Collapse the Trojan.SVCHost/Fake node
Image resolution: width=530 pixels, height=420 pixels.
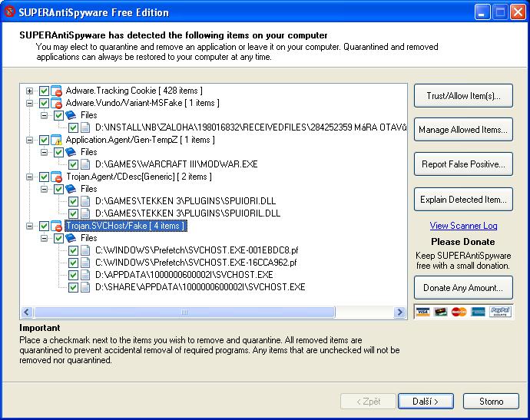point(30,226)
